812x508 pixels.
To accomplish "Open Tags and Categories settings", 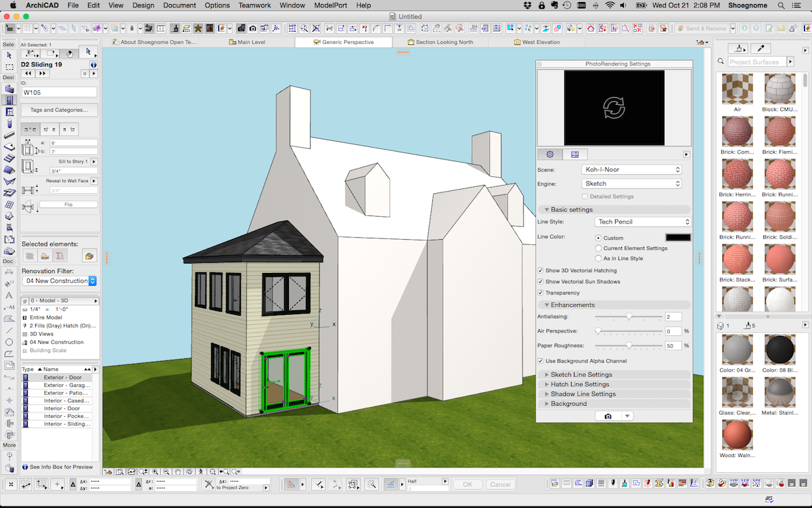I will 60,109.
